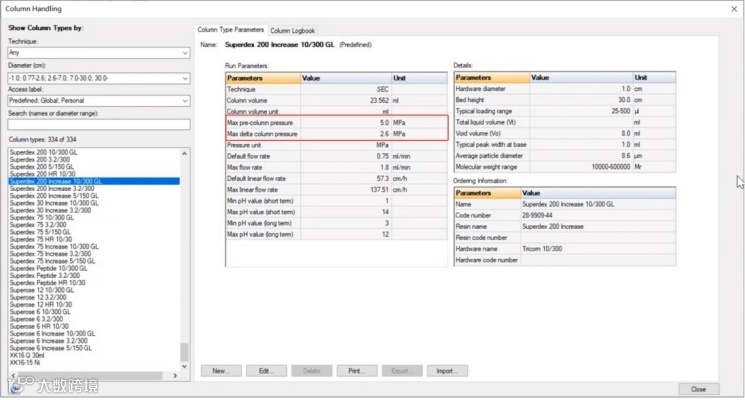This screenshot has height=400, width=745.
Task: Click the Max delta column pressure row
Action: coord(336,134)
